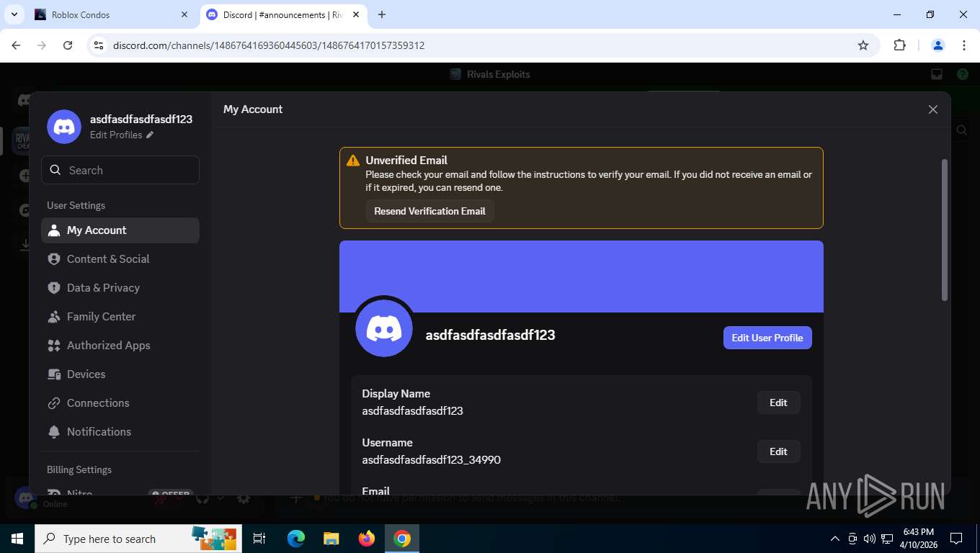Open the Chrome profile icon
The height and width of the screenshot is (553, 980).
(938, 45)
